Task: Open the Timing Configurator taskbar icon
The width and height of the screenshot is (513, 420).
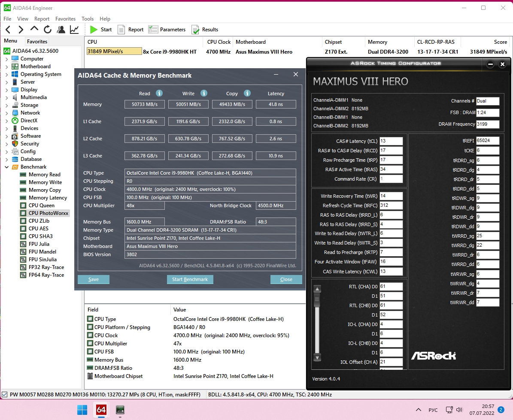Action: click(x=120, y=410)
